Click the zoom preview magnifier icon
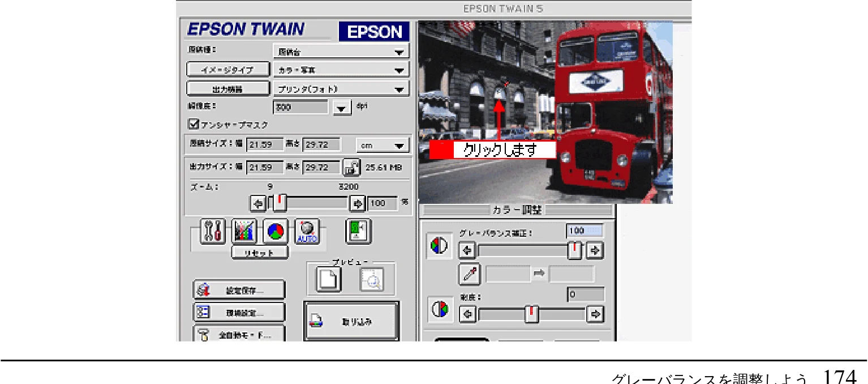The height and width of the screenshot is (384, 868). (372, 279)
